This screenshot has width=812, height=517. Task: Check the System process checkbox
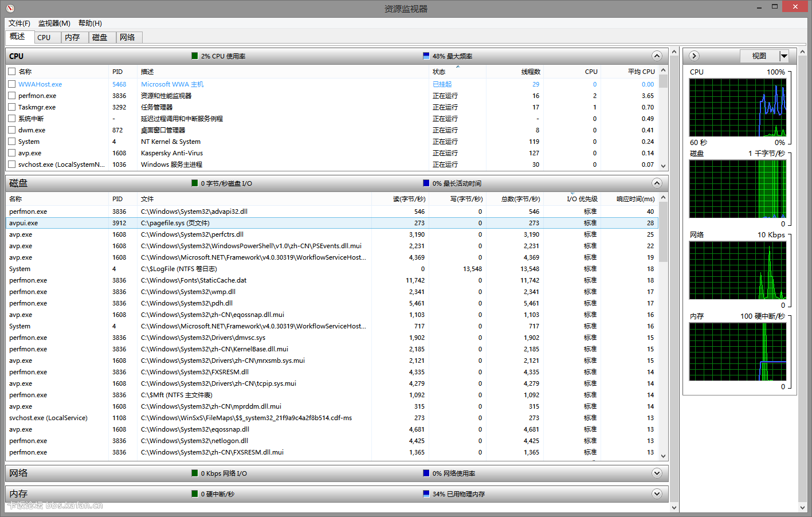click(12, 142)
